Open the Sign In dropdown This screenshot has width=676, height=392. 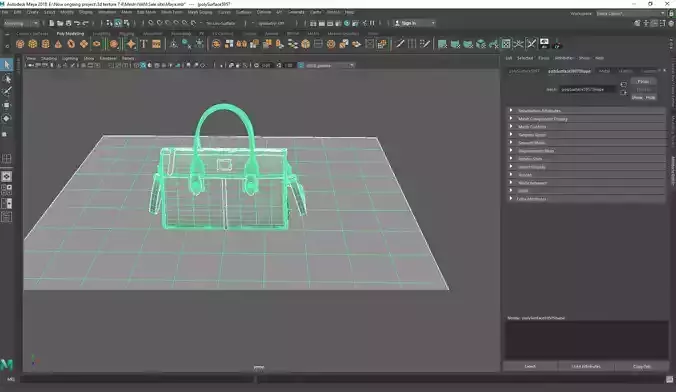(x=414, y=23)
